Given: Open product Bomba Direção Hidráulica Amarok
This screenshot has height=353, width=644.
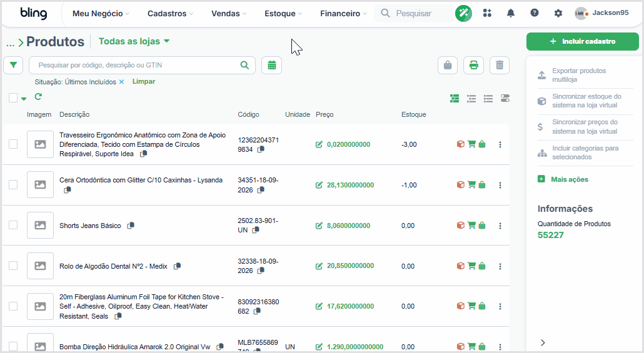Looking at the screenshot, I should (134, 347).
